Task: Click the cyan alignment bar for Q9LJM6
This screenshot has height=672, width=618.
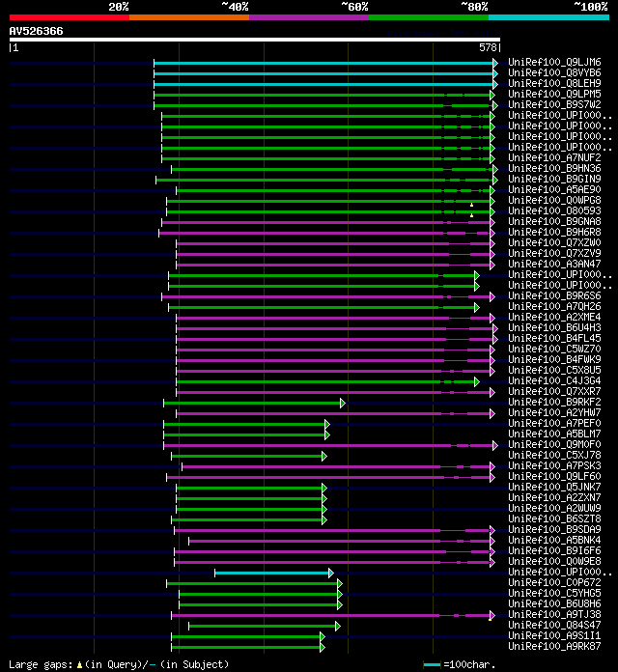Action: click(323, 63)
